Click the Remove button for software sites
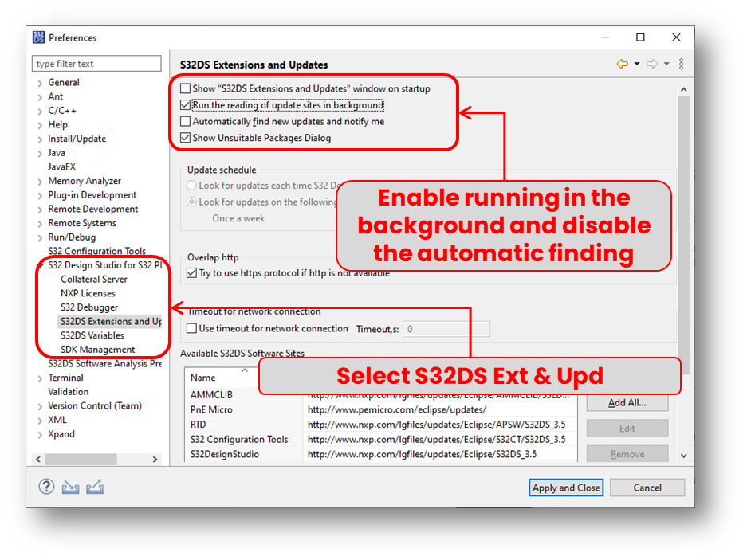This screenshot has width=747, height=560. click(627, 454)
